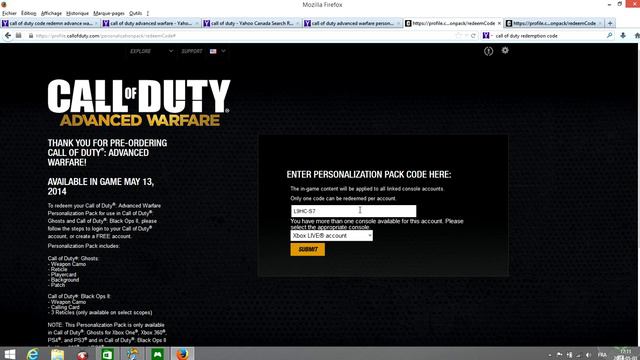Switch to 'call of duty - Yahoo Canada Search' tab
This screenshot has height=360, width=640.
pos(251,23)
